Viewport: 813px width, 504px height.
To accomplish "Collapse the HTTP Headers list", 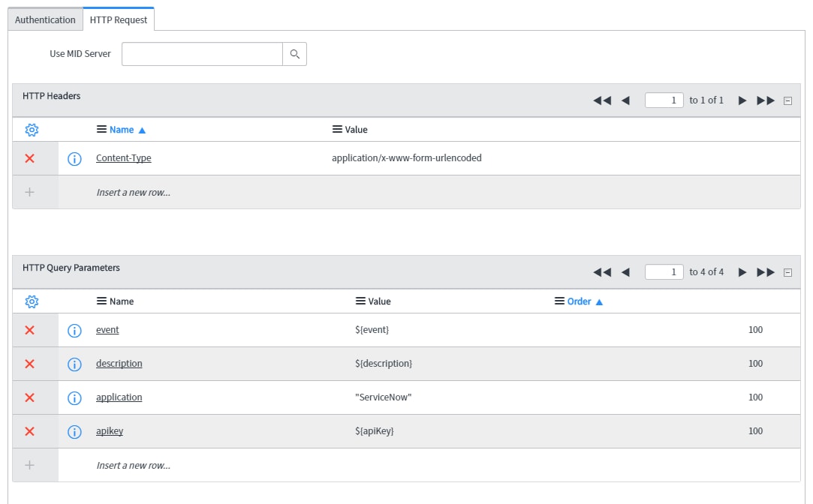I will 787,101.
